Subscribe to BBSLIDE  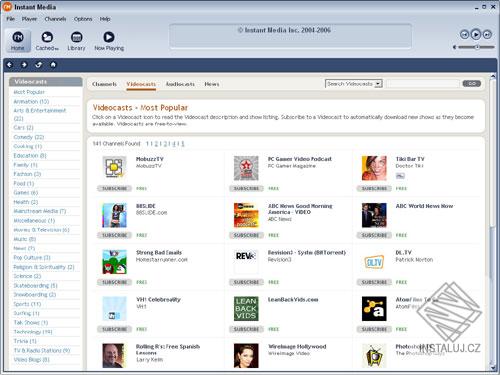coord(114,235)
